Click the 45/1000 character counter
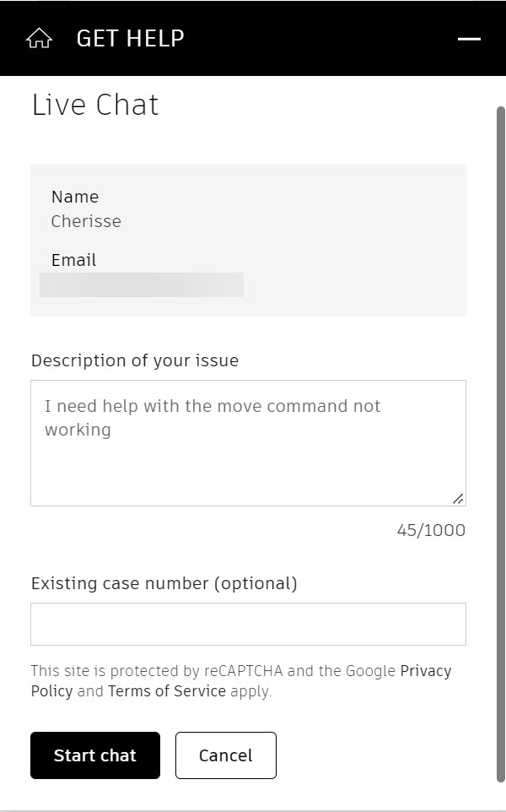 tap(431, 530)
